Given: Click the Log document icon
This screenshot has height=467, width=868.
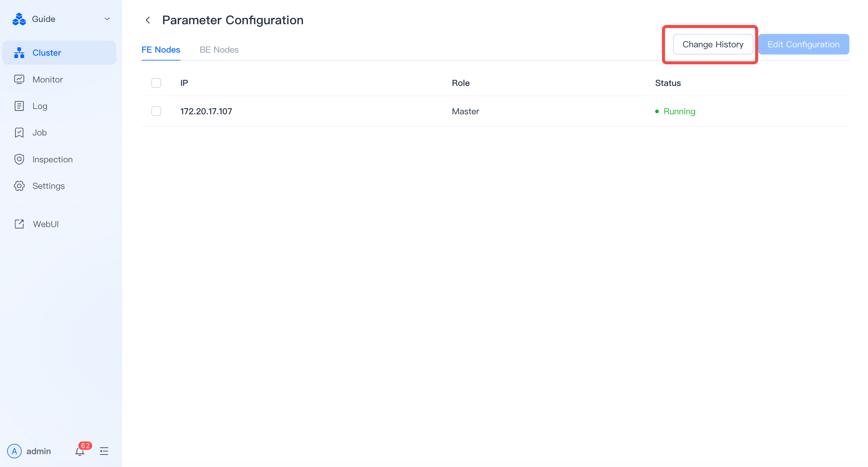Looking at the screenshot, I should (19, 106).
